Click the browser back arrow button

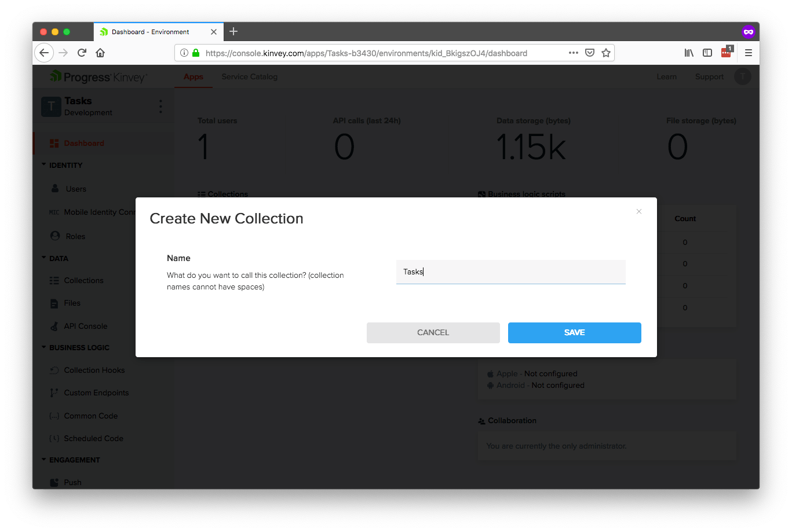[x=44, y=53]
